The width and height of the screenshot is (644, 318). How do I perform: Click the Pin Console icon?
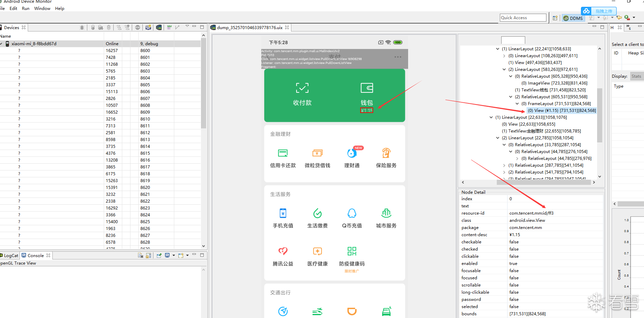coord(159,255)
